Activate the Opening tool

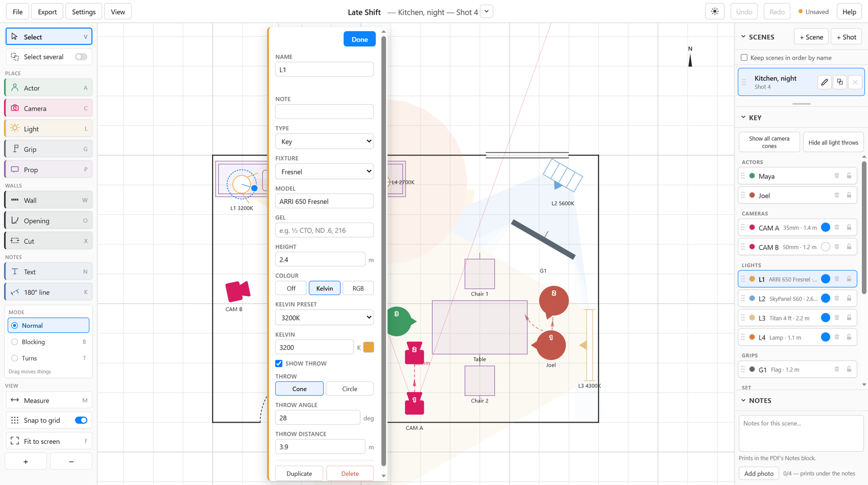[49, 221]
